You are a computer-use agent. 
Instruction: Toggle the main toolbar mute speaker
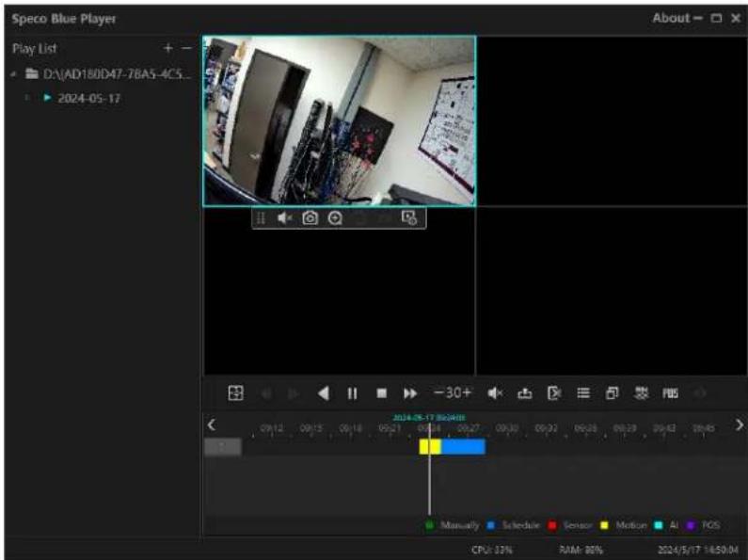[x=495, y=393]
